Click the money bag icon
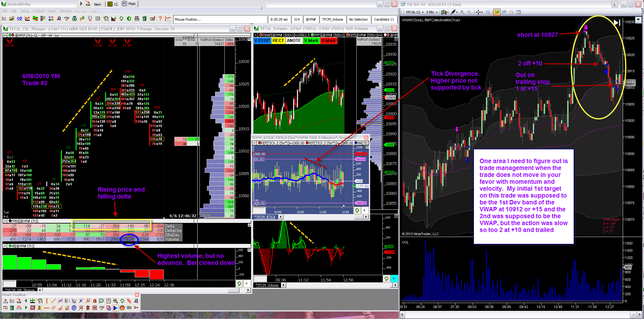The height and width of the screenshot is (319, 644). (74, 19)
